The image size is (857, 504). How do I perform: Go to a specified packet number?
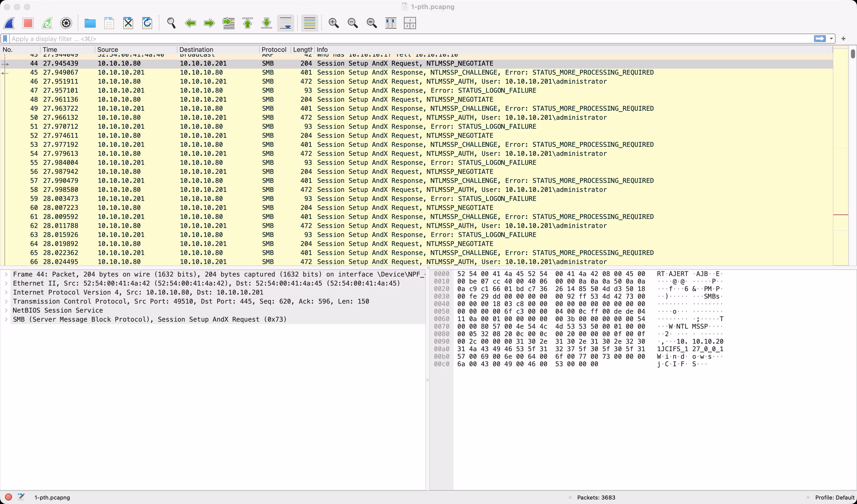[229, 23]
